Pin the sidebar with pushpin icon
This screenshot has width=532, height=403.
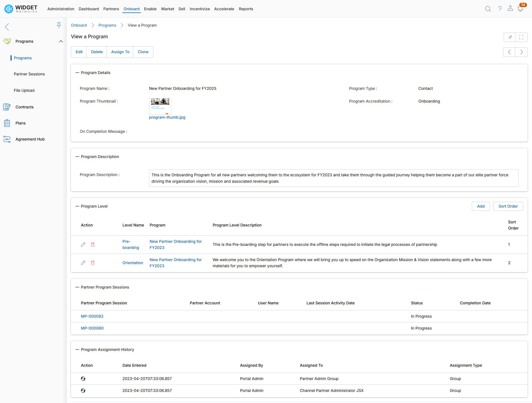point(59,25)
